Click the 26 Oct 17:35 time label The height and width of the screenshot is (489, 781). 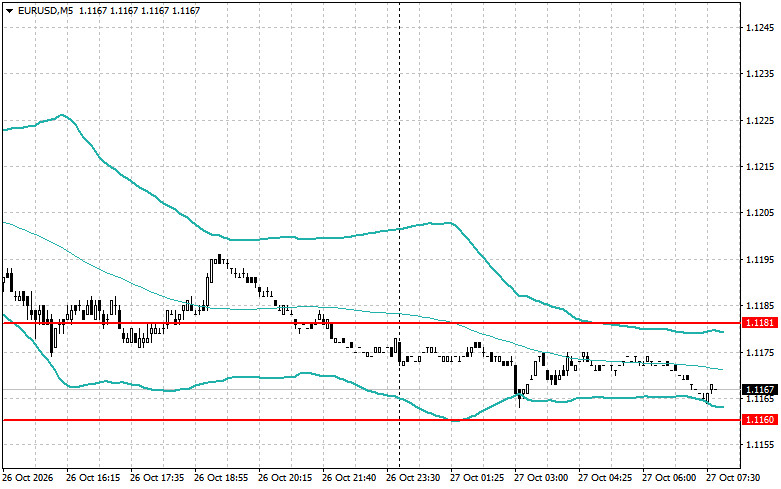(x=157, y=478)
